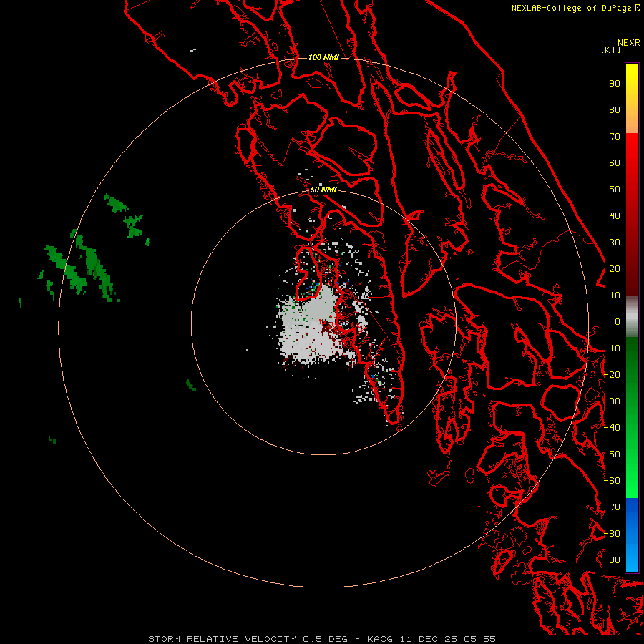
Task: Click the 10 value on the velocity scale
Action: (x=615, y=296)
